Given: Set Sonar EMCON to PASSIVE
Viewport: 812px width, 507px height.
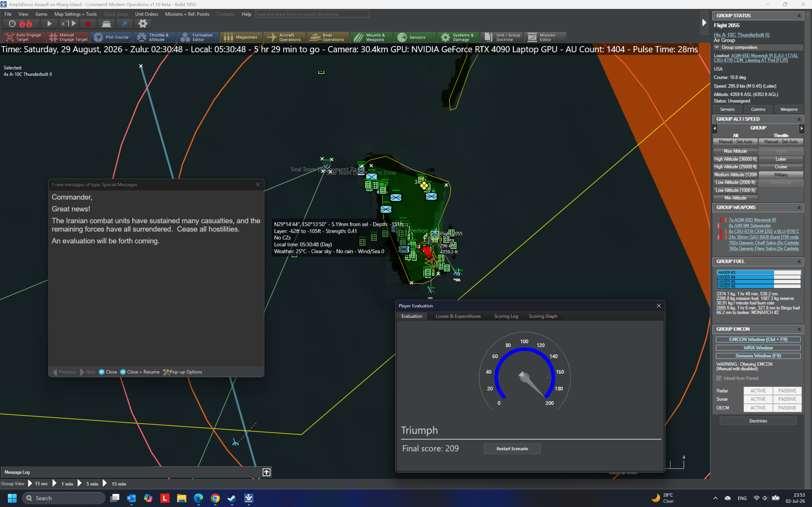Looking at the screenshot, I should pos(787,399).
